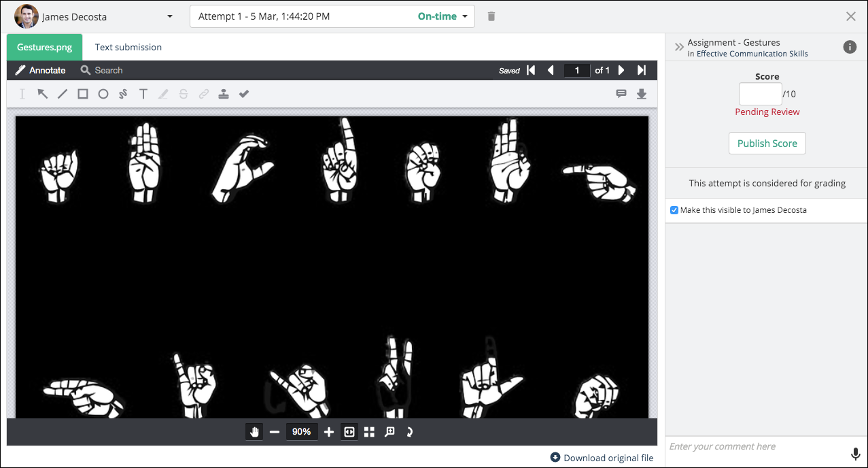
Task: Rotate the document view
Action: pos(409,432)
